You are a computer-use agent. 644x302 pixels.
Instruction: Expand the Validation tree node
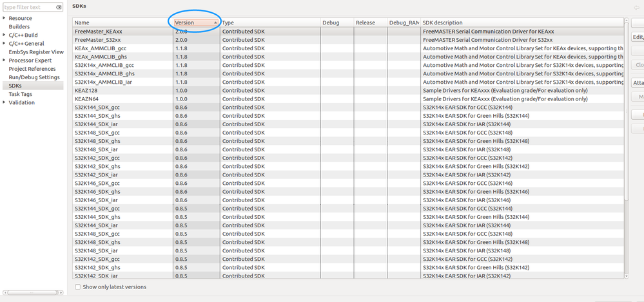[x=4, y=102]
